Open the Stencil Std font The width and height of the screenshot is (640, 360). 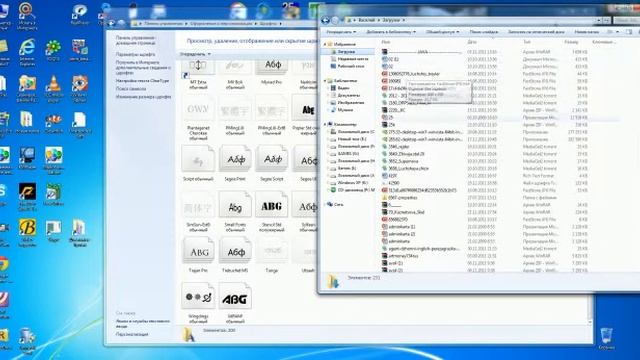272,211
